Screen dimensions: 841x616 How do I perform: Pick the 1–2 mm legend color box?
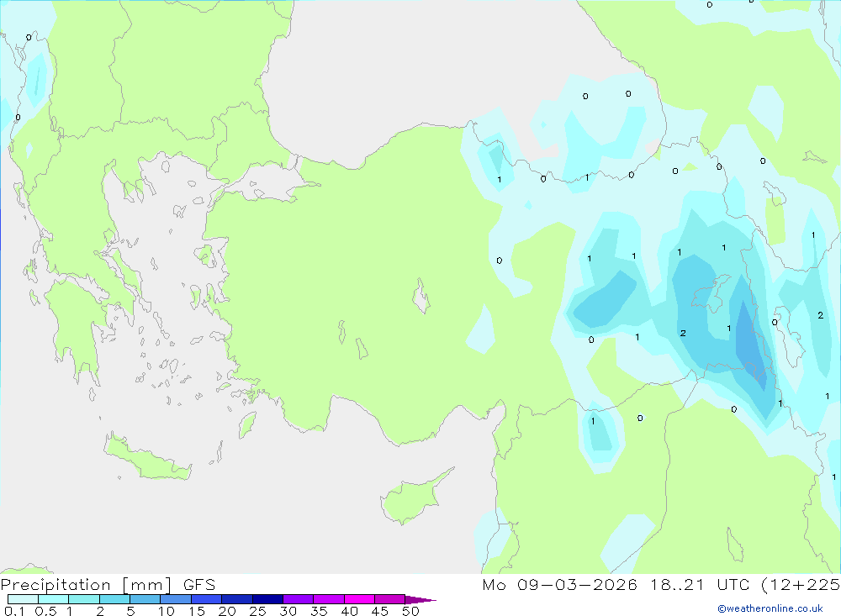click(84, 599)
